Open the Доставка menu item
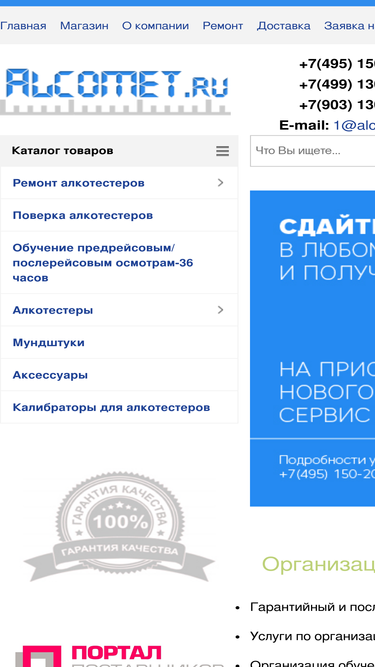The width and height of the screenshot is (375, 667). pyautogui.click(x=284, y=26)
